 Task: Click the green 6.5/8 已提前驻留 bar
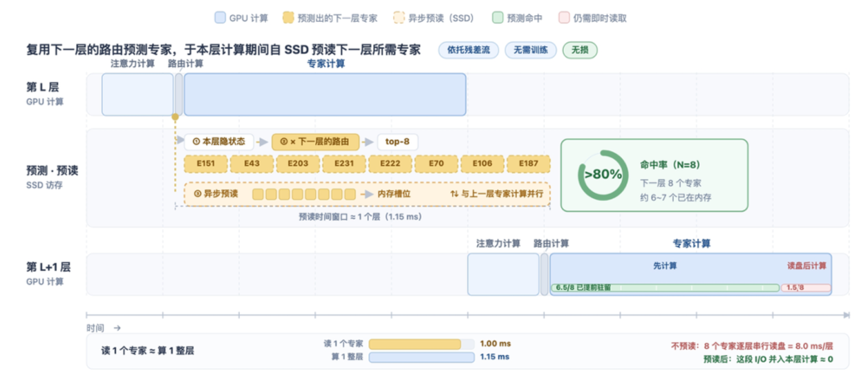coord(665,288)
